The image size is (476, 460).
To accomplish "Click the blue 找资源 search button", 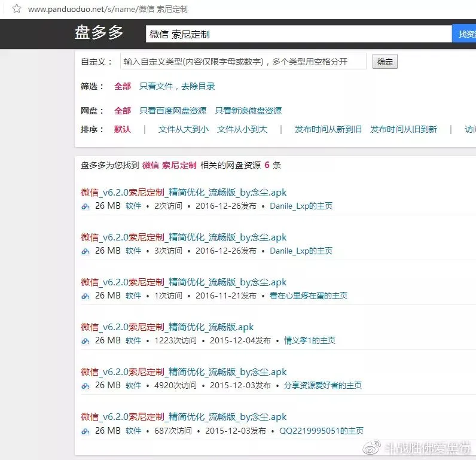I will click(x=465, y=34).
